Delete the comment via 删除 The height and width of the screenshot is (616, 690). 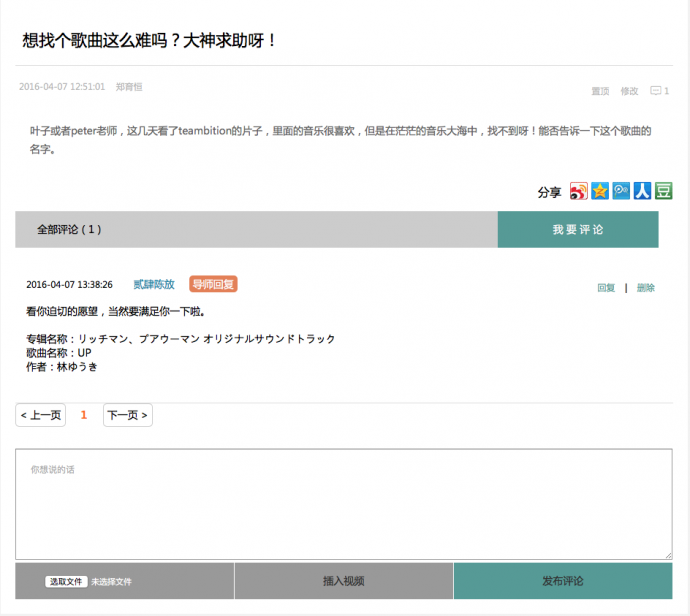click(646, 288)
